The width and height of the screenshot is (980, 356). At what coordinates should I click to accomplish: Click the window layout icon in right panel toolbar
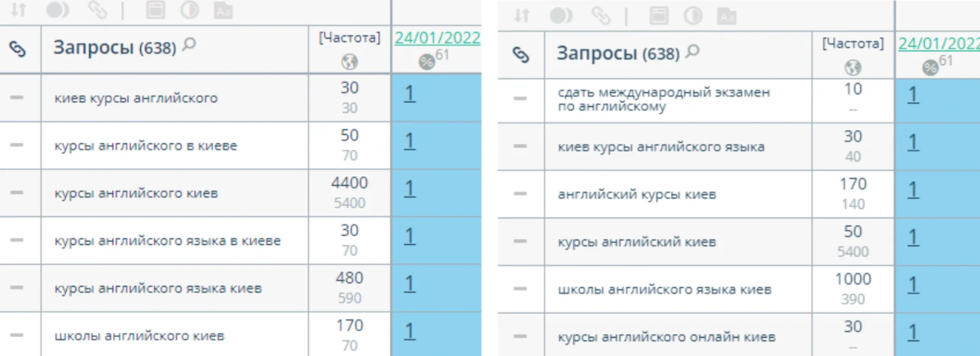pos(659,16)
